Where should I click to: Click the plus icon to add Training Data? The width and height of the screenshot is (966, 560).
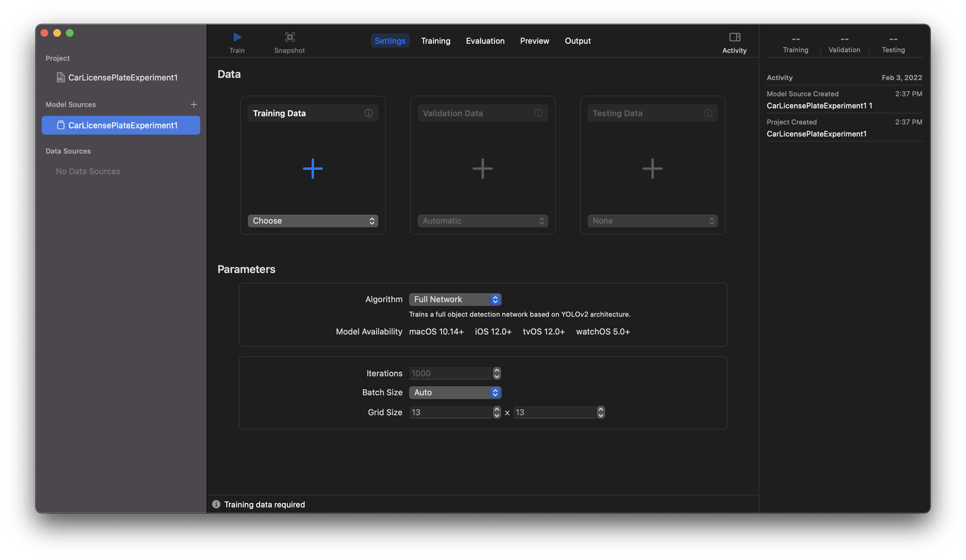312,169
